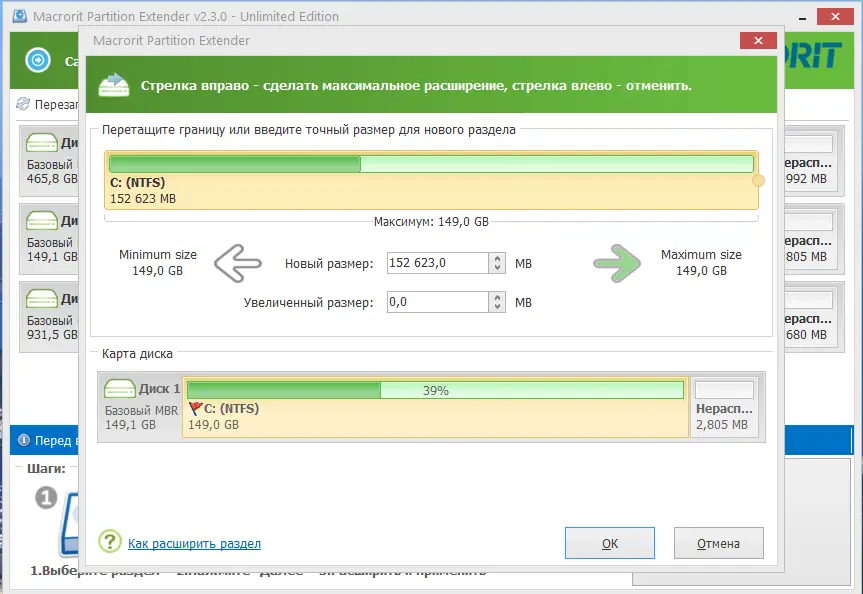The height and width of the screenshot is (594, 863).
Task: Click the Отмена button
Action: [x=718, y=543]
